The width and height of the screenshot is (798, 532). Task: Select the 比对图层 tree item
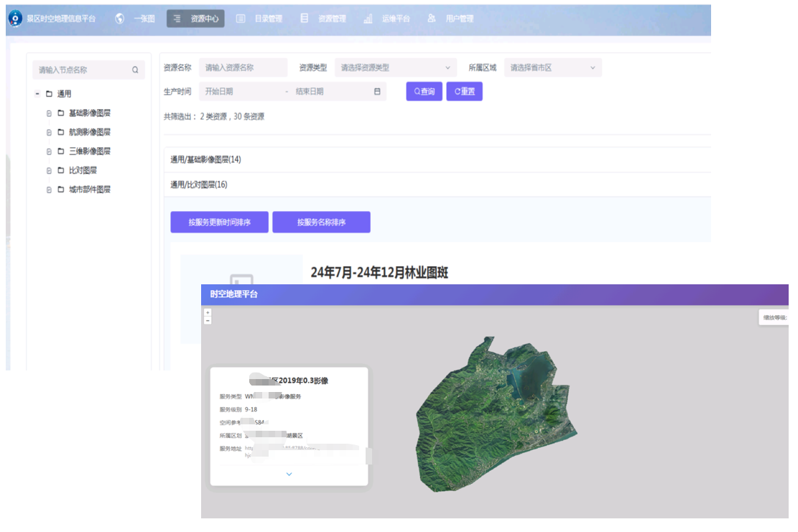point(83,170)
